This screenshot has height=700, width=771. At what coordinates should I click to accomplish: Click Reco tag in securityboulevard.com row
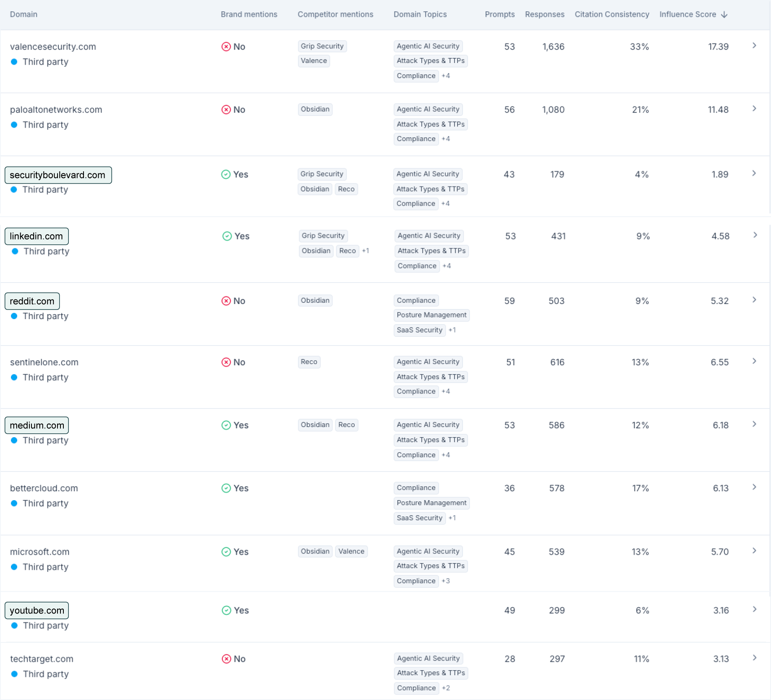[346, 189]
